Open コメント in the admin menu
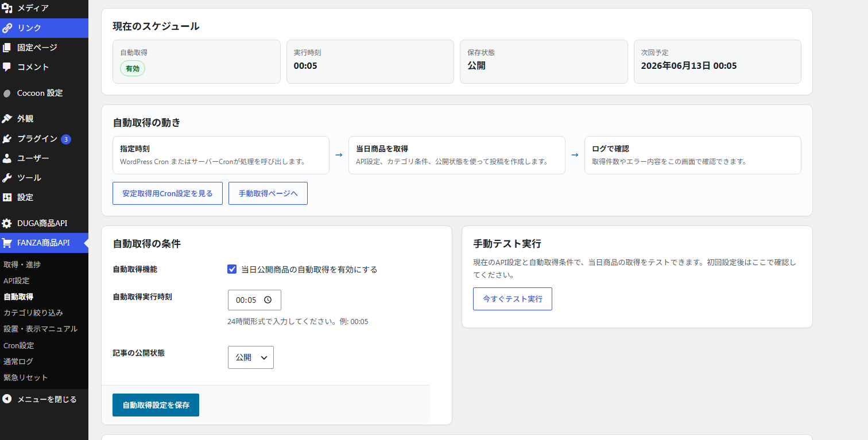 [x=44, y=67]
